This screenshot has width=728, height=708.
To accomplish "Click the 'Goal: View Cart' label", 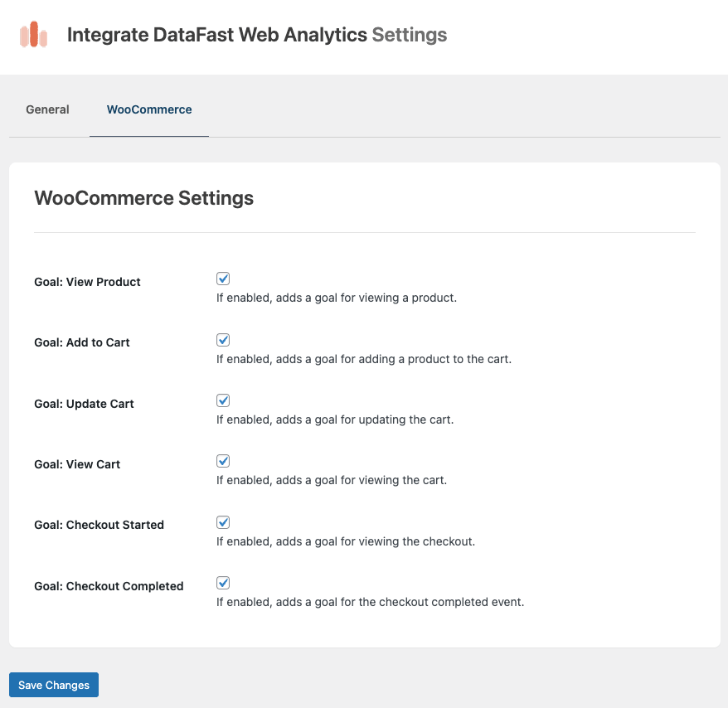I will [x=77, y=464].
